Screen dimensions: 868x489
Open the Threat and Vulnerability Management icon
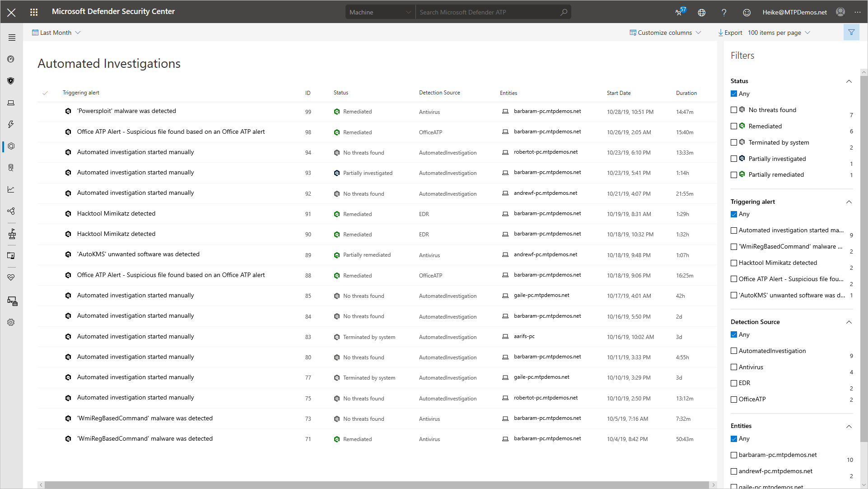[12, 234]
